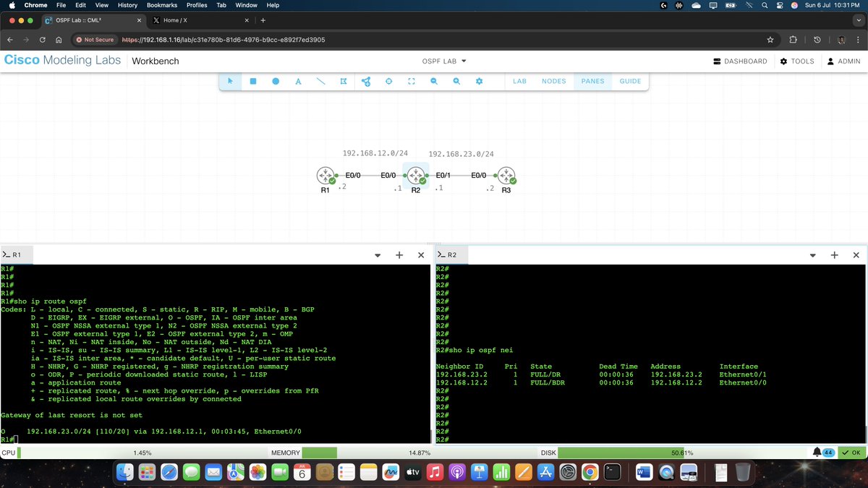
Task: Open a new Chrome tab
Action: [x=263, y=20]
